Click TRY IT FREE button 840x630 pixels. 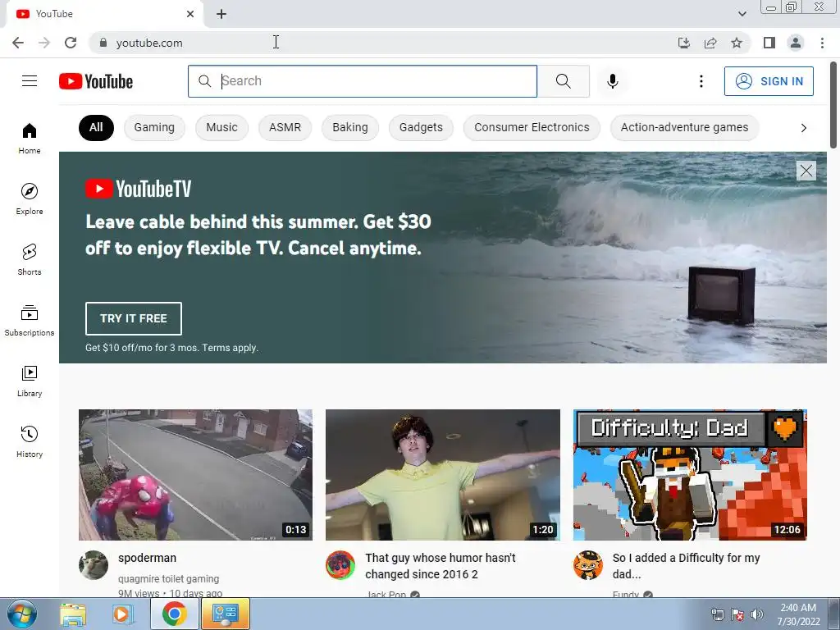(x=134, y=318)
